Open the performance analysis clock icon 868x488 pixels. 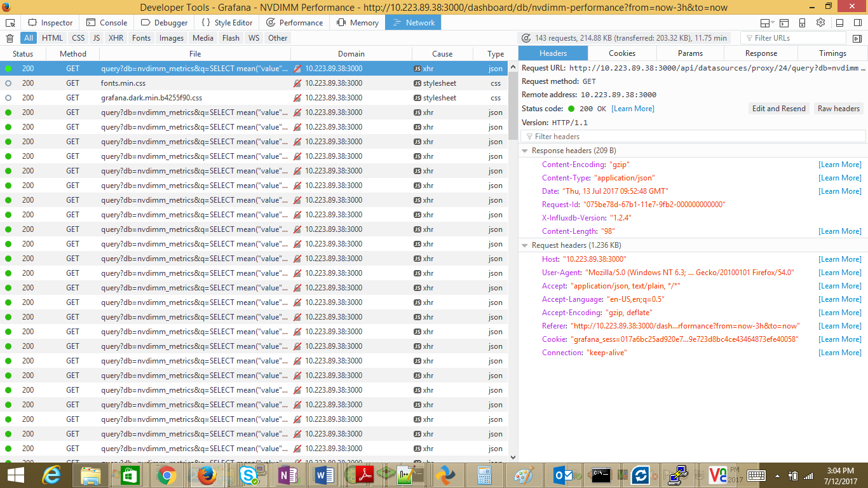tap(527, 38)
